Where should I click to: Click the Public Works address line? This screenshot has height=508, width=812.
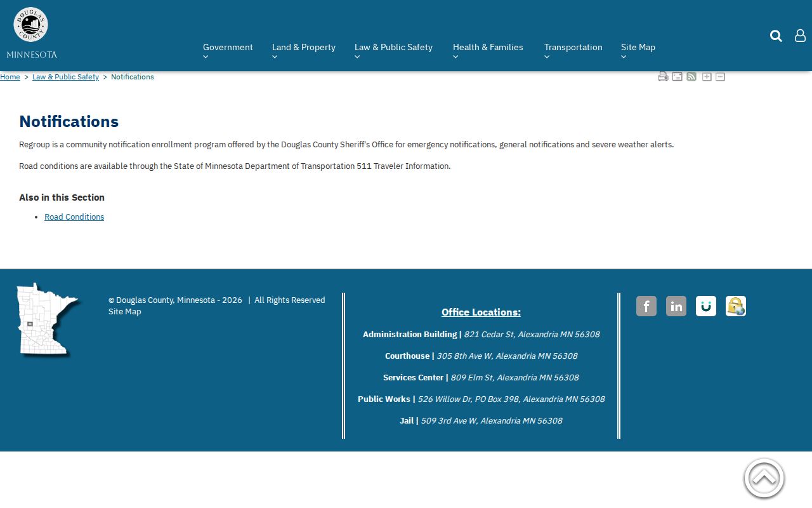pos(481,399)
